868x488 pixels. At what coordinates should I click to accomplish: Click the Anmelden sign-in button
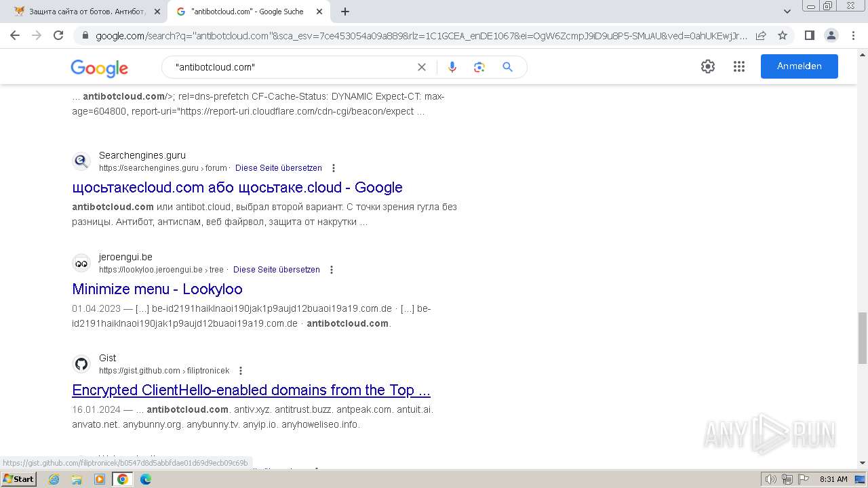point(800,66)
